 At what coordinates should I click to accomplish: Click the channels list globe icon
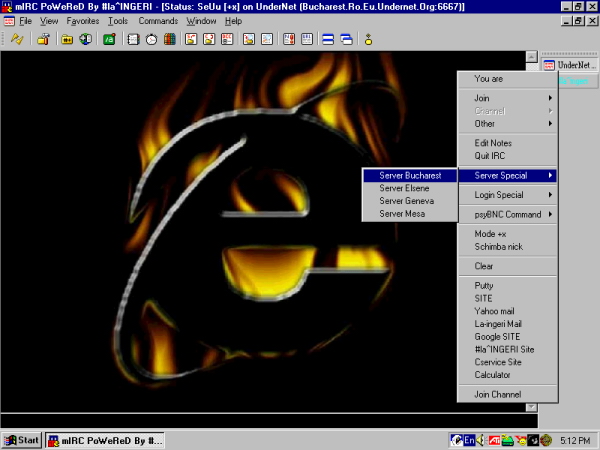pos(85,39)
